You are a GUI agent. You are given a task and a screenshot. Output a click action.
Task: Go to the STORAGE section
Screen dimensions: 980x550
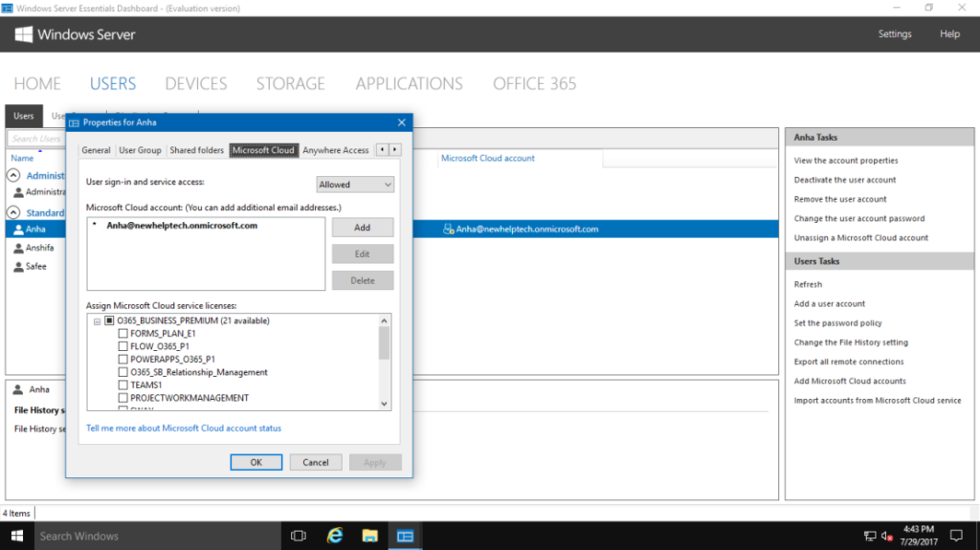291,84
